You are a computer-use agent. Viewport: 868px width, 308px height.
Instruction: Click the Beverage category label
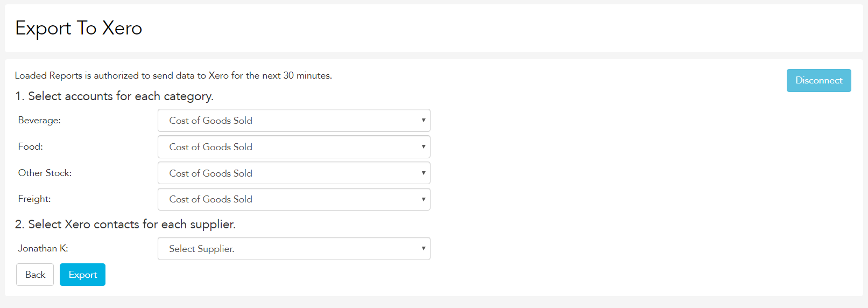[x=39, y=120]
